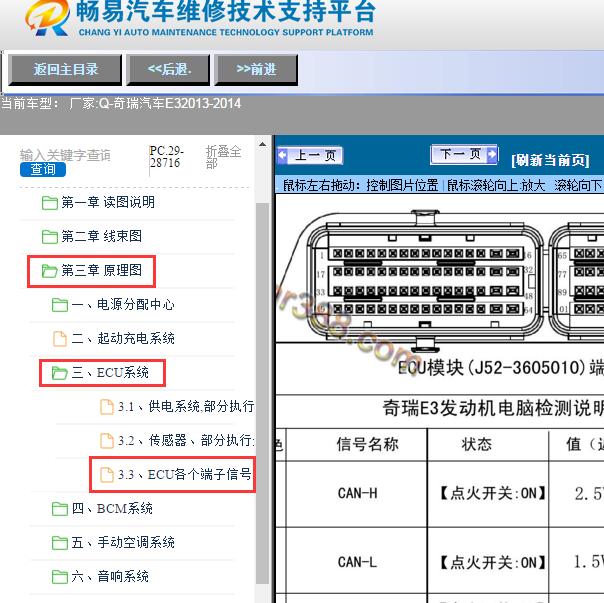This screenshot has width=604, height=603.
Task: Open the 上一页 previous page button
Action: pyautogui.click(x=310, y=156)
